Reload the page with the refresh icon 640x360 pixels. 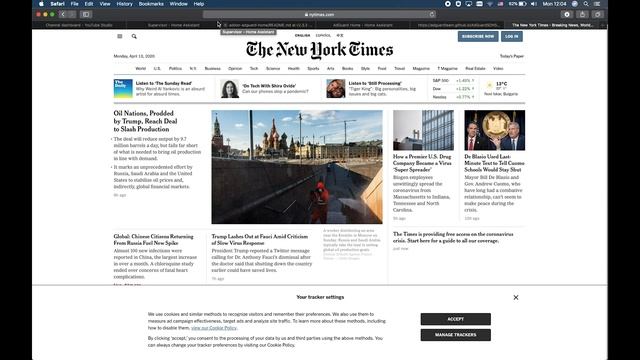pyautogui.click(x=432, y=14)
